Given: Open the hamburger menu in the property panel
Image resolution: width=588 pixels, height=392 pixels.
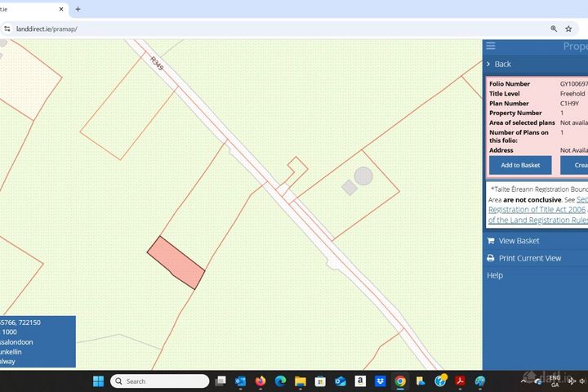Looking at the screenshot, I should pos(491,46).
